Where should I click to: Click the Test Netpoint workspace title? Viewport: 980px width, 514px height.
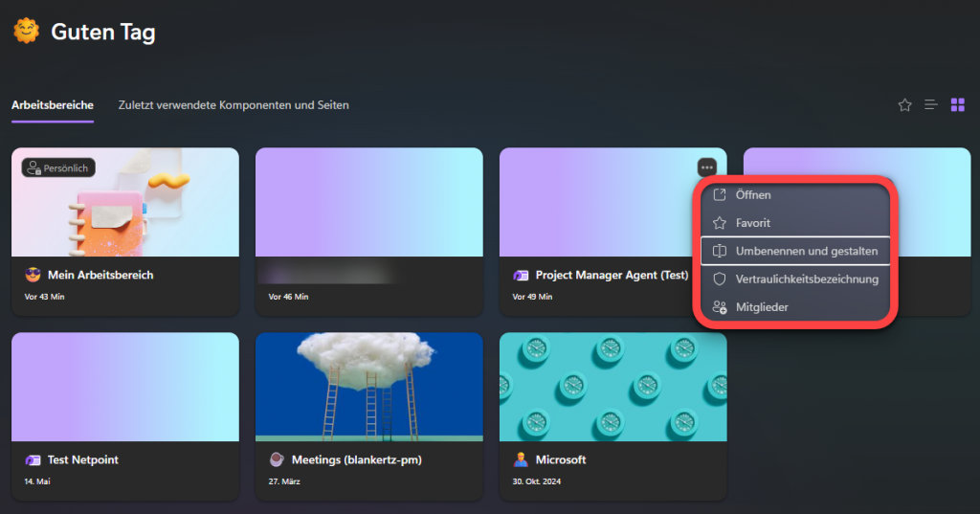pos(85,460)
